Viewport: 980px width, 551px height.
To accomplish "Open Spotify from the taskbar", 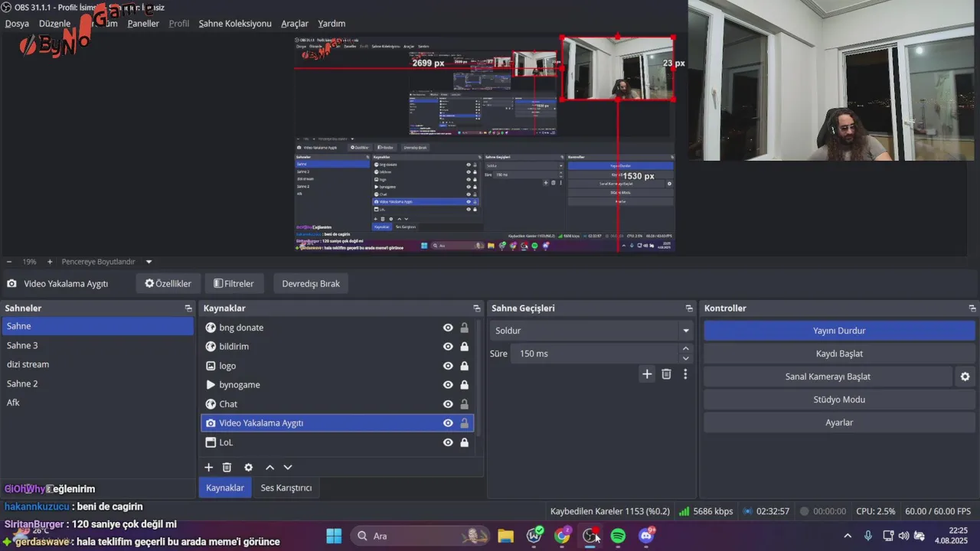I will click(x=618, y=536).
